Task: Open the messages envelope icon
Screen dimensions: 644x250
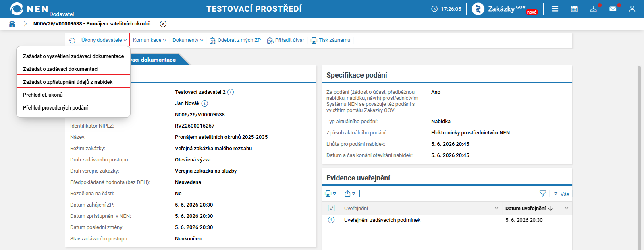Action: [x=613, y=9]
